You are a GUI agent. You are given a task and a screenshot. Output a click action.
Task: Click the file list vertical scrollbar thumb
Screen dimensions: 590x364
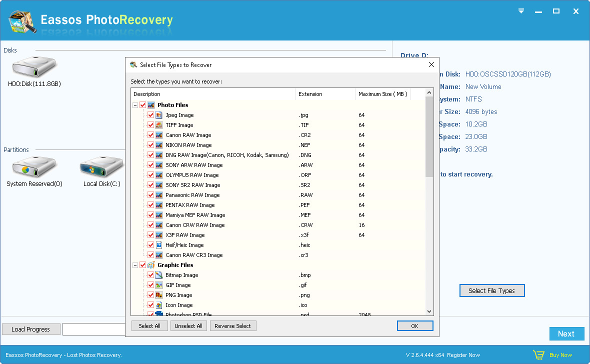click(429, 136)
